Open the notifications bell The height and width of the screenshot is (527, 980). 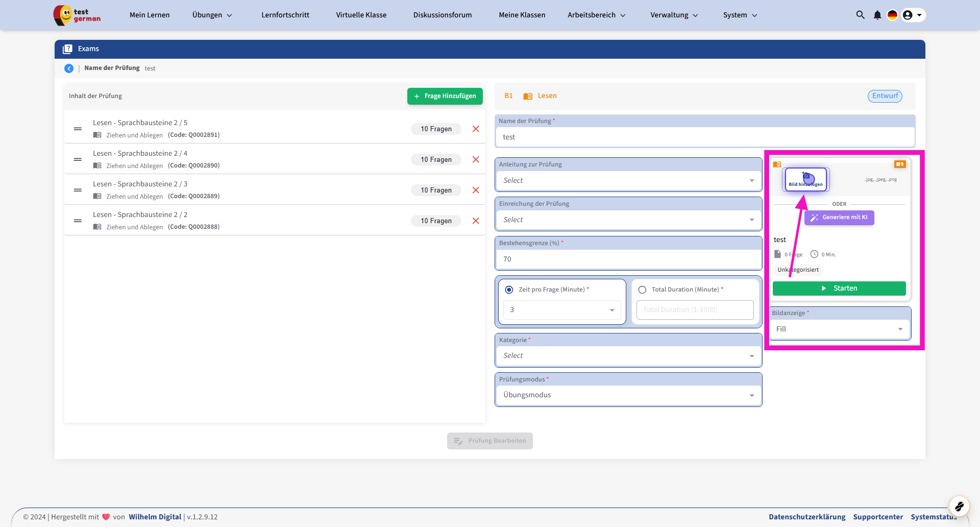[877, 15]
